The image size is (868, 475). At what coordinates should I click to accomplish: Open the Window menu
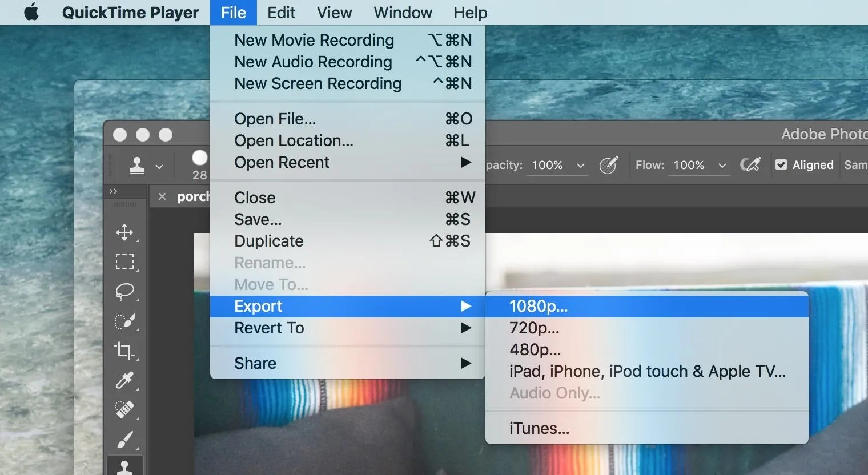[x=403, y=13]
